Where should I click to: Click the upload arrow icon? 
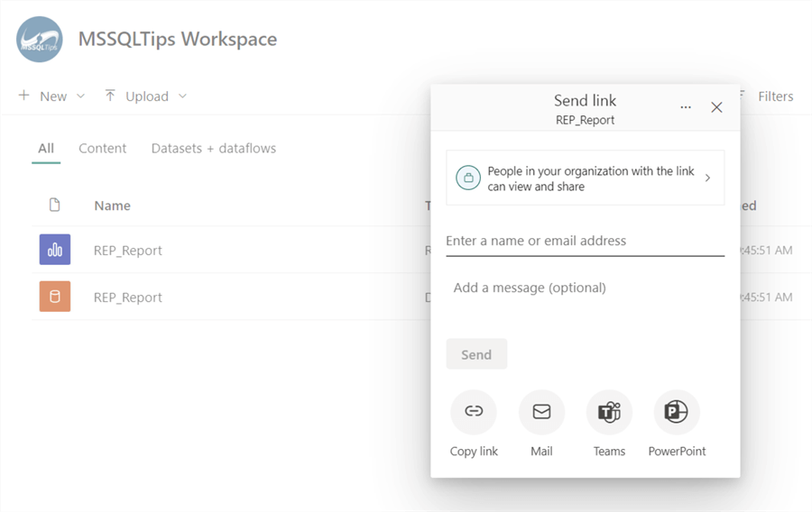click(110, 96)
